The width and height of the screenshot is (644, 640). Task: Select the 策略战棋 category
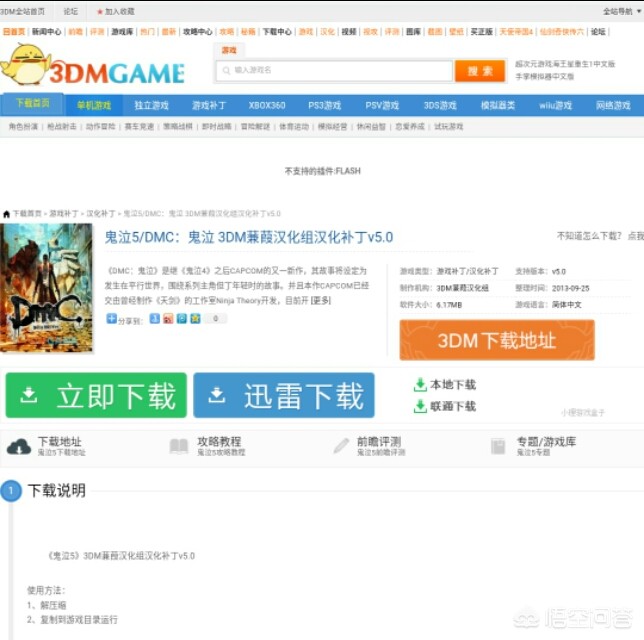pyautogui.click(x=178, y=127)
